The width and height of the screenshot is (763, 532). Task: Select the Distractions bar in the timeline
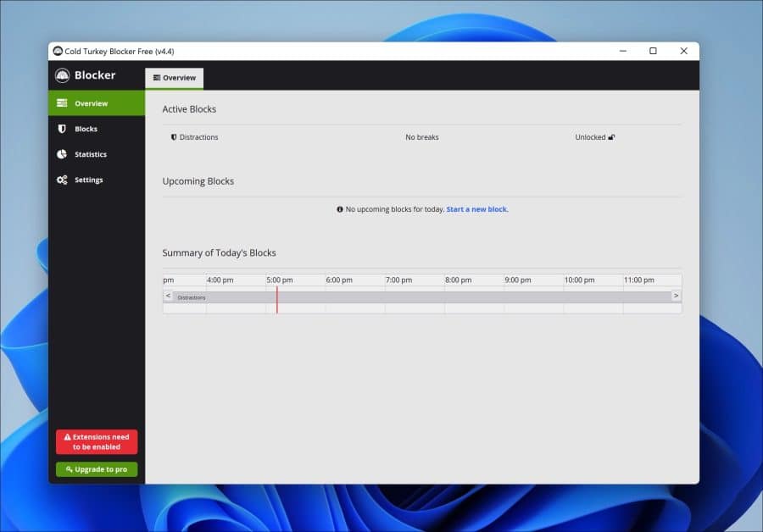pos(422,297)
